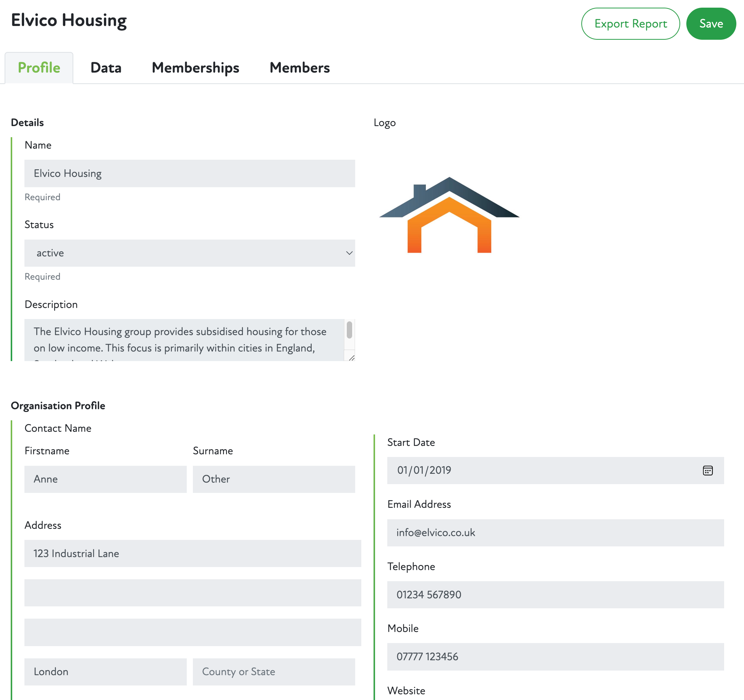
Task: Expand the Status dropdown showing active
Action: (x=189, y=253)
